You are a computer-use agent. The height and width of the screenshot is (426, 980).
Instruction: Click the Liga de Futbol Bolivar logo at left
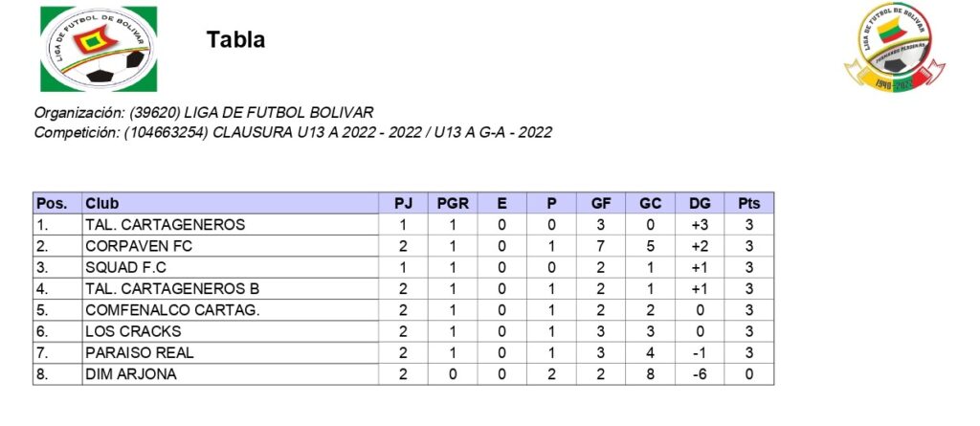[98, 49]
